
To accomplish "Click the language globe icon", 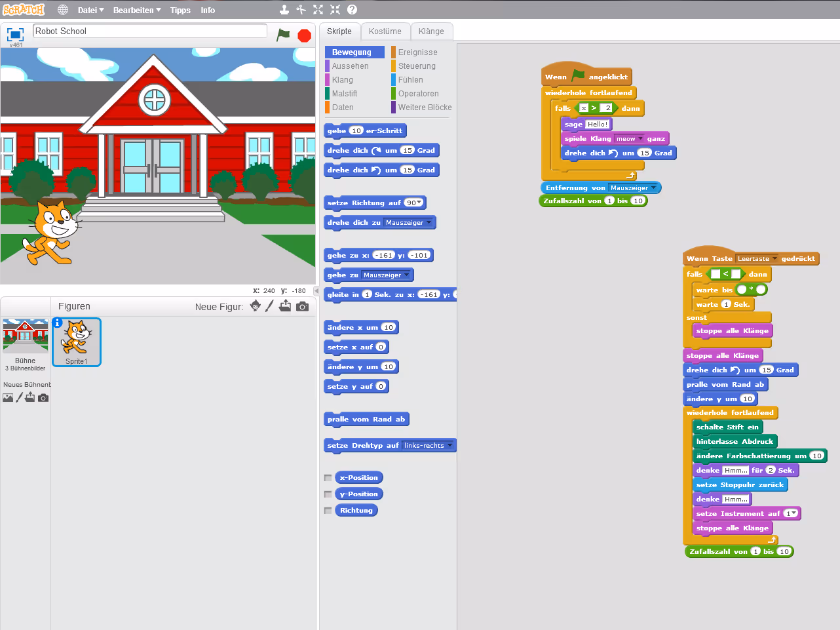I will pyautogui.click(x=62, y=10).
